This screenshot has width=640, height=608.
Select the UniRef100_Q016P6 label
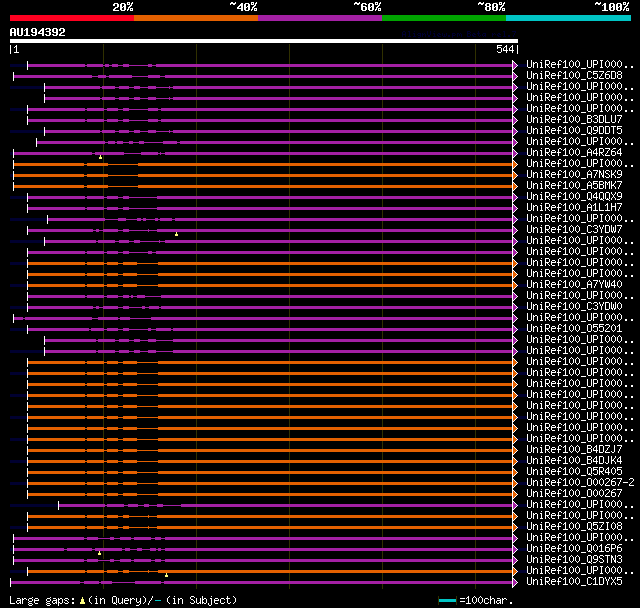[x=574, y=548]
